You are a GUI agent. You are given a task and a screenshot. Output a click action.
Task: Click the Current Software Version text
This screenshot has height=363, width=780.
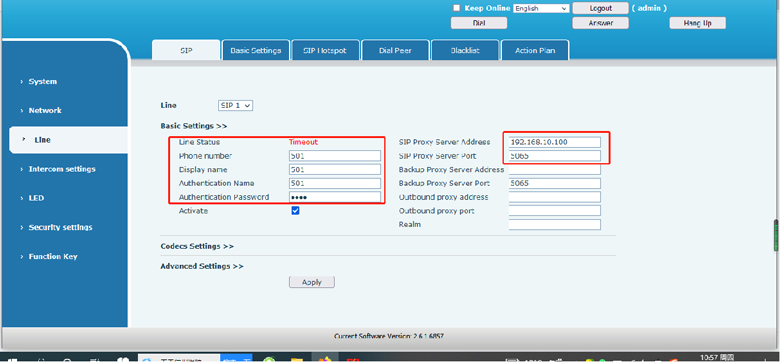click(x=389, y=336)
